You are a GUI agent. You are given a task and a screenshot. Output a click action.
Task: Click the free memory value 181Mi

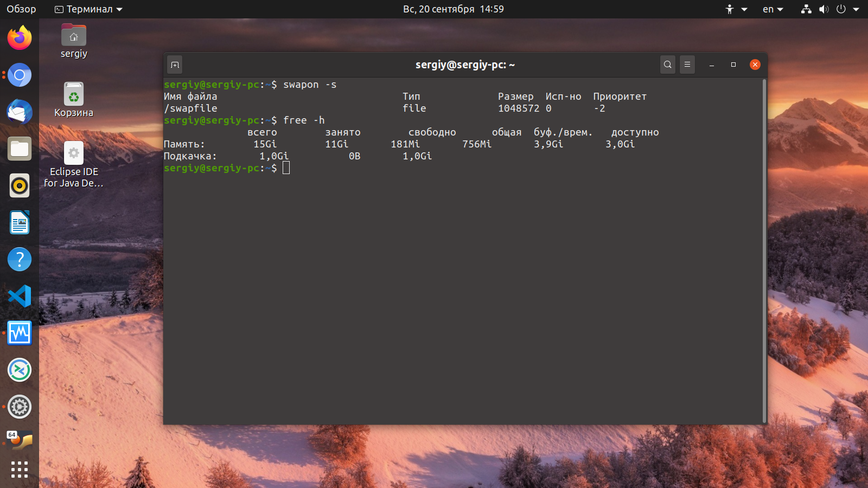(x=405, y=144)
